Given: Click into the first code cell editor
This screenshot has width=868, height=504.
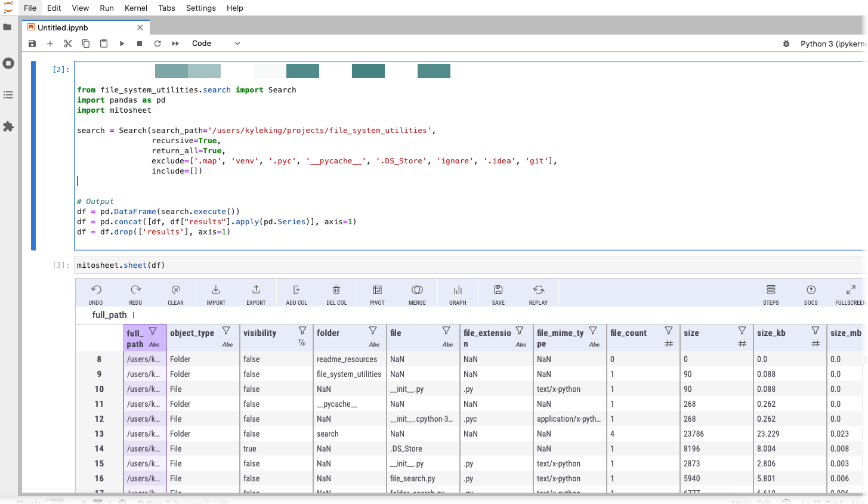Looking at the screenshot, I should point(470,156).
